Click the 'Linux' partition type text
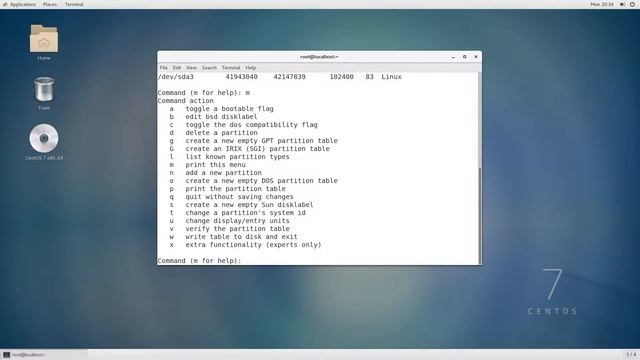640x360 pixels. tap(391, 77)
